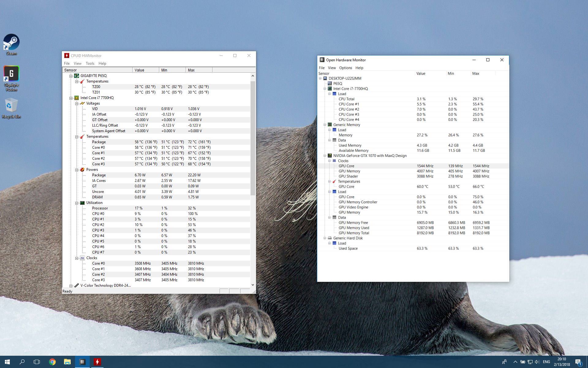Select the CPU Total load row

[x=413, y=99]
